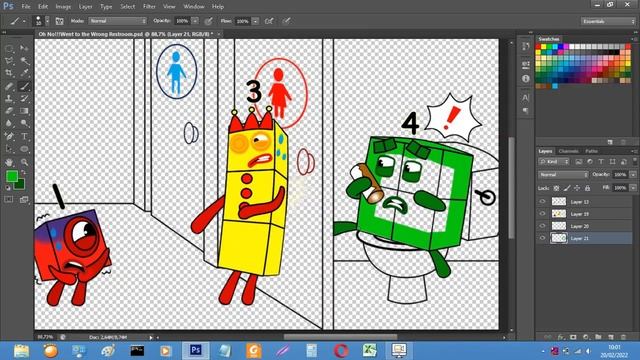Toggle lock transparent pixels
640x360 pixels.
[556, 188]
